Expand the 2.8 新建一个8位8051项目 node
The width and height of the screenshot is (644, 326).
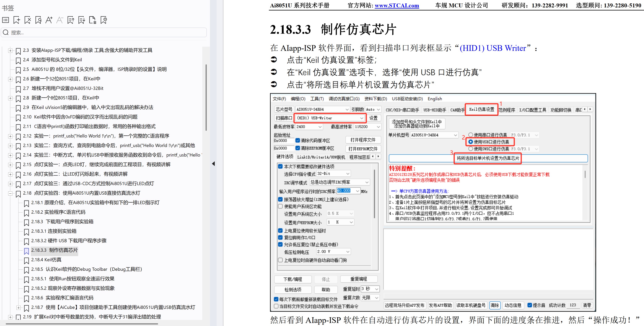pyautogui.click(x=10, y=98)
